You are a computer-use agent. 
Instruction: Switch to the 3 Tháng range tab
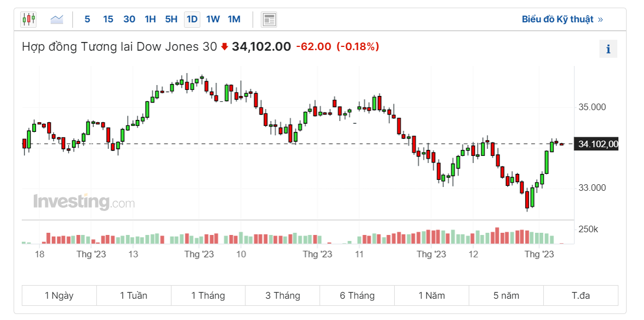click(283, 295)
